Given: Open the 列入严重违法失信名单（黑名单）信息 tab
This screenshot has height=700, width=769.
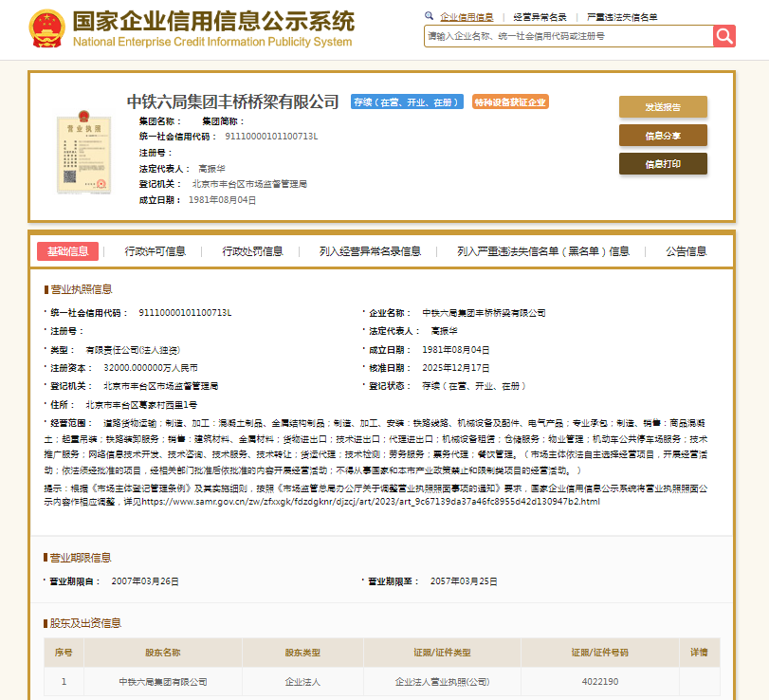Looking at the screenshot, I should (x=542, y=251).
